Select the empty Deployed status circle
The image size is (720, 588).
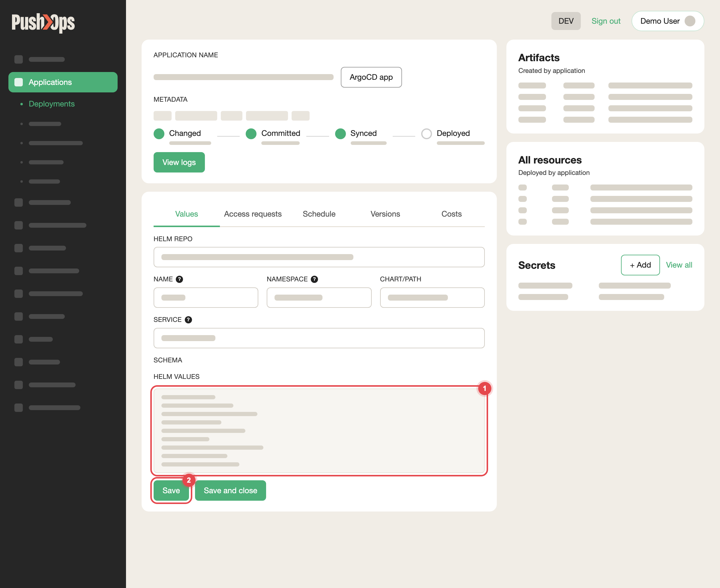click(426, 133)
